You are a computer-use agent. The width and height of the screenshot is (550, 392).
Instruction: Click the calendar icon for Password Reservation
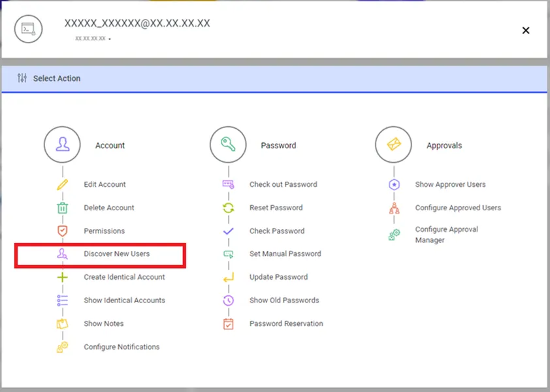click(x=229, y=323)
